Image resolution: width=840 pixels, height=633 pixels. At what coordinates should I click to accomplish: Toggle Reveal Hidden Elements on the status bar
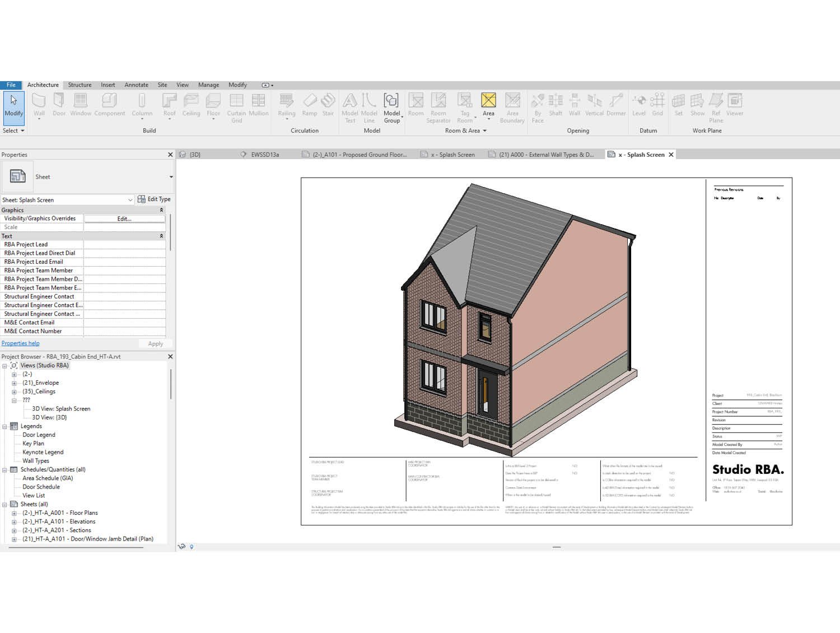coord(182,546)
